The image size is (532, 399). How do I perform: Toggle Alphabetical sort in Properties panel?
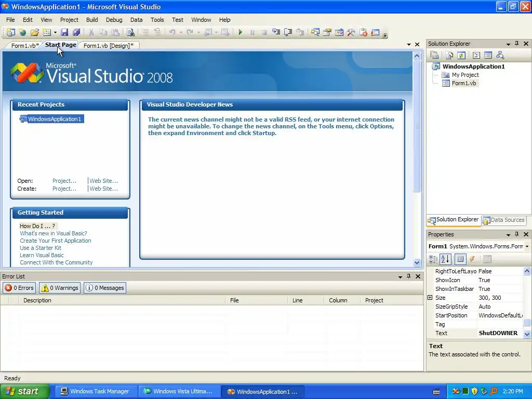click(x=445, y=259)
